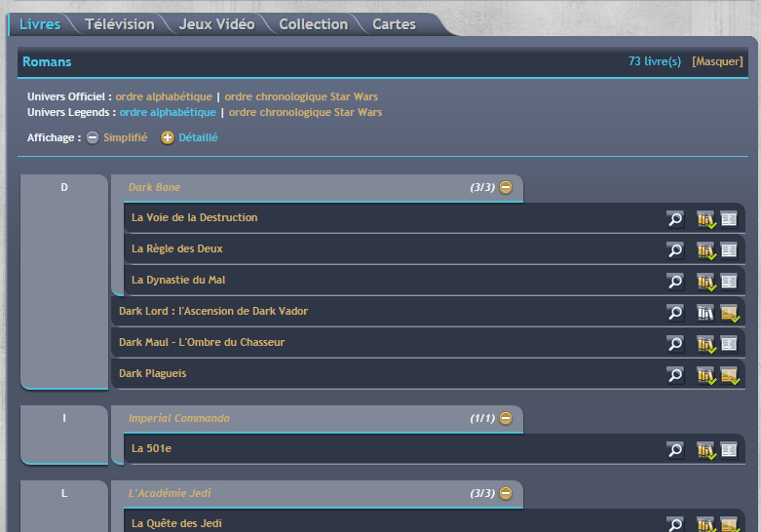The height and width of the screenshot is (532, 761).
Task: Open the L'Académie Jedi series link
Action: coord(170,493)
